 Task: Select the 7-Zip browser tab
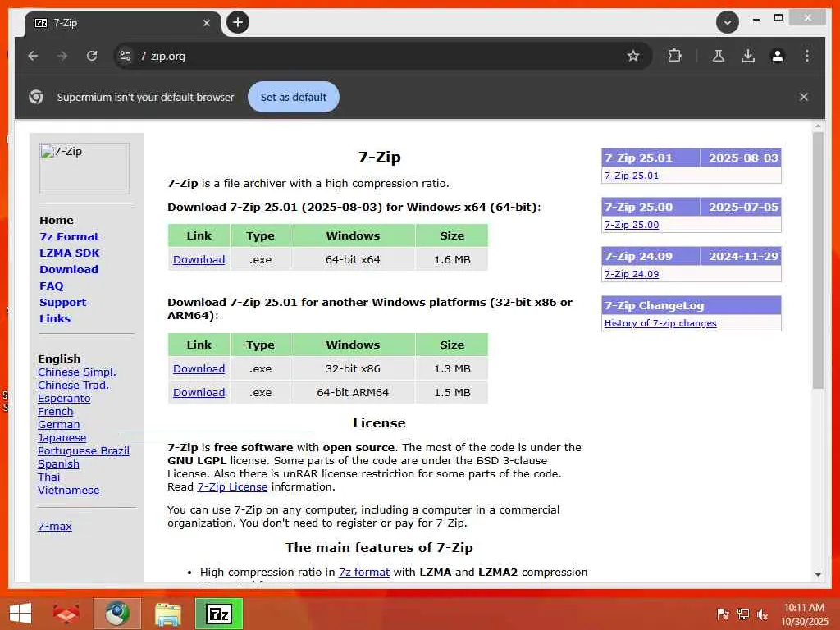coord(123,23)
